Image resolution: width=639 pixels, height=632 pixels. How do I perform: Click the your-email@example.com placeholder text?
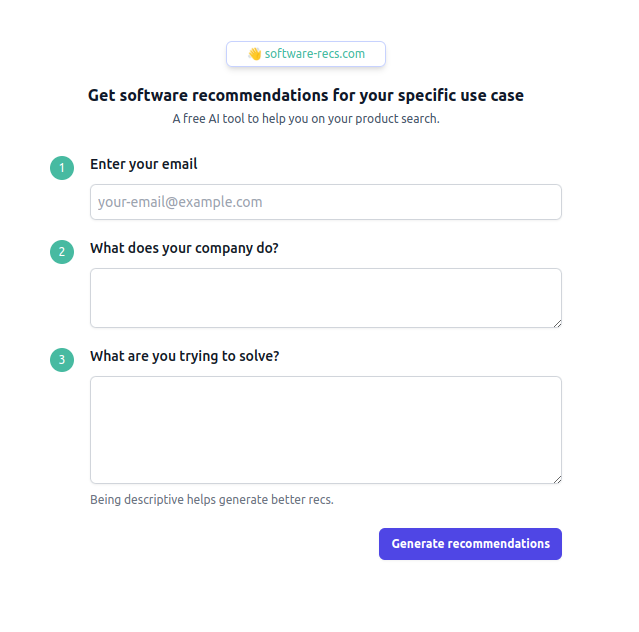180,202
